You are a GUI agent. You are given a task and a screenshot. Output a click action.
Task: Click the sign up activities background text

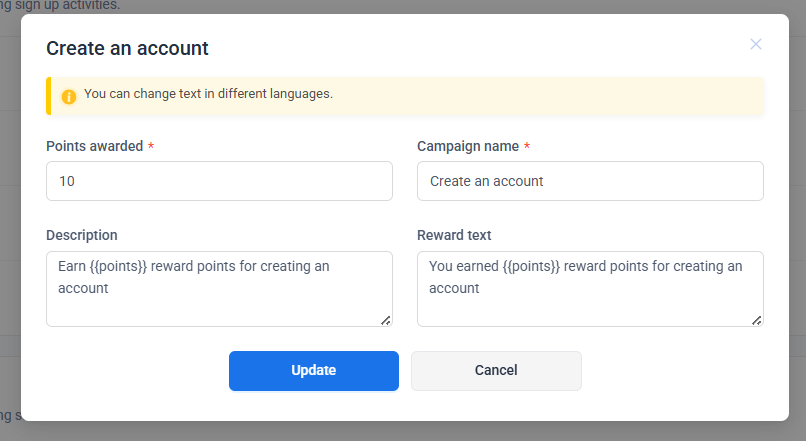click(x=60, y=5)
